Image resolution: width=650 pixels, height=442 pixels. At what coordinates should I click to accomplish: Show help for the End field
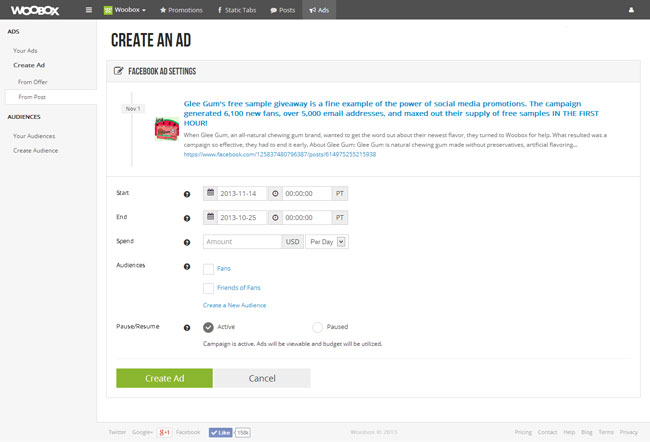coord(187,218)
